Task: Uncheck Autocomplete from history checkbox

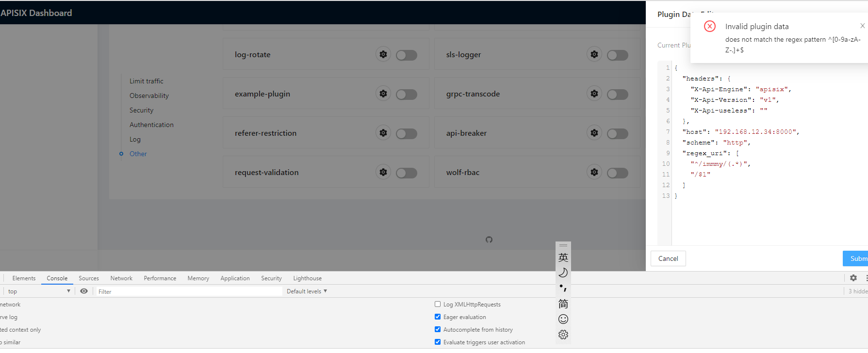Action: (438, 329)
